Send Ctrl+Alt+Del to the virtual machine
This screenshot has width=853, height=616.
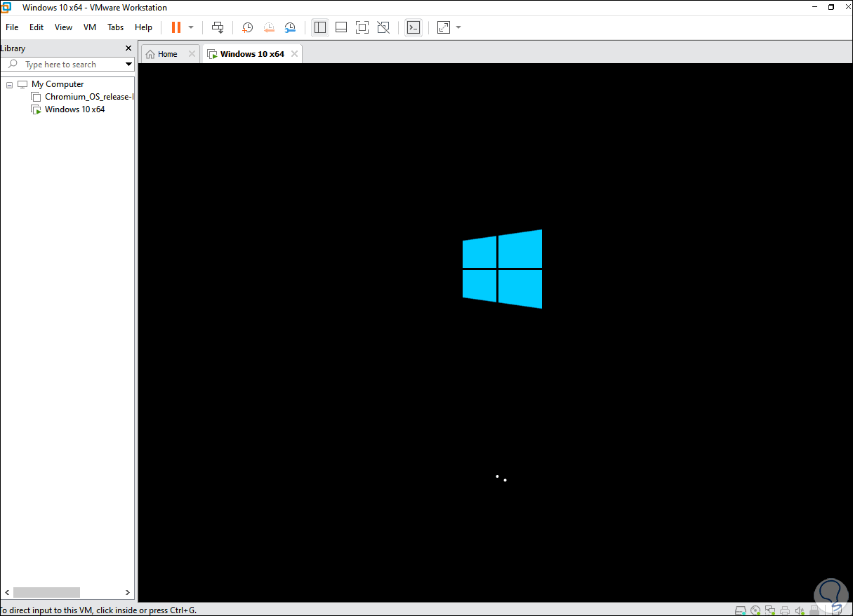tap(218, 27)
